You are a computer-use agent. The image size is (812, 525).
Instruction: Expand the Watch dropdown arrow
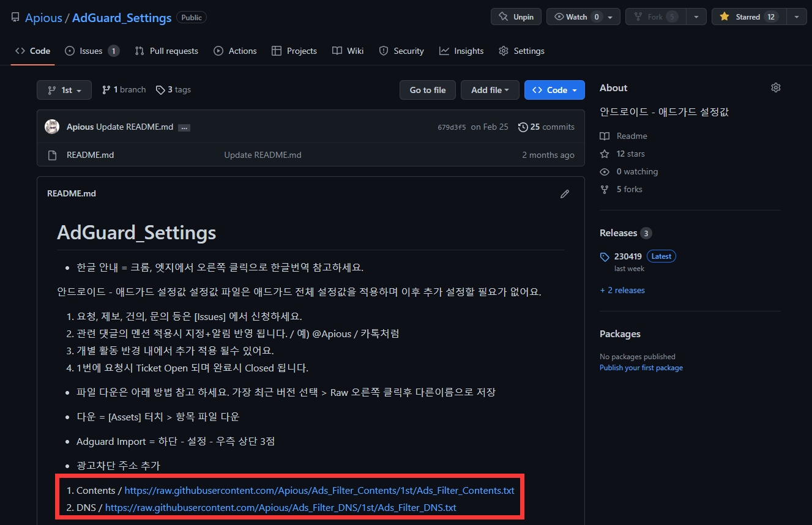tap(611, 17)
